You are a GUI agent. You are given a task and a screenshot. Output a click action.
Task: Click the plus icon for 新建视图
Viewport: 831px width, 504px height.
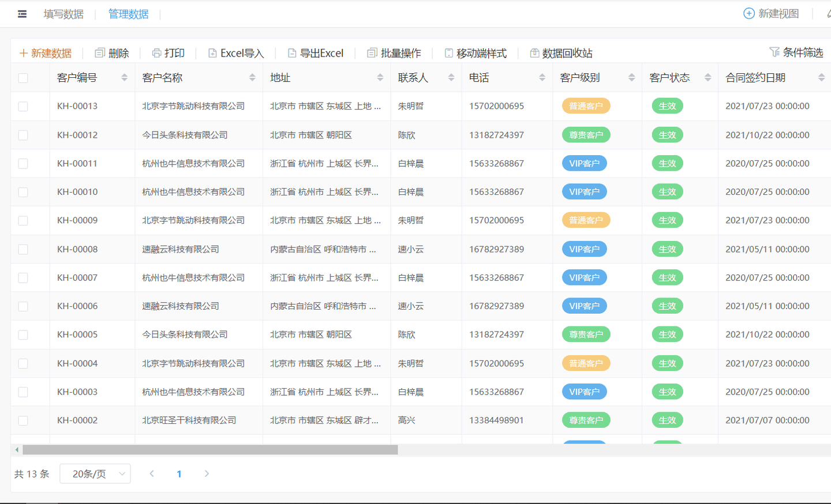(748, 13)
